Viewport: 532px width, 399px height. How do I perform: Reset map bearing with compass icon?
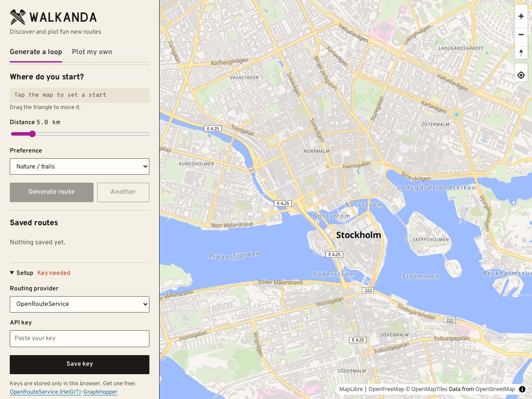point(521,53)
